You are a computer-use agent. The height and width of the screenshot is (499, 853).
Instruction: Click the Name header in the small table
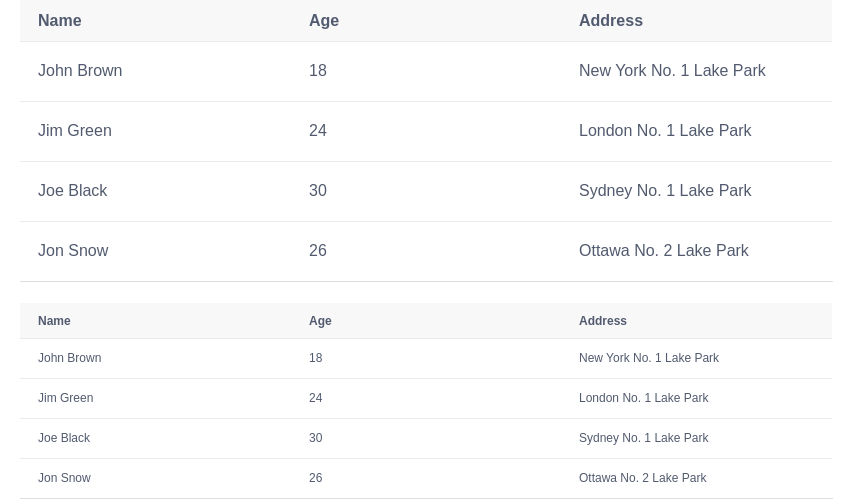click(54, 321)
